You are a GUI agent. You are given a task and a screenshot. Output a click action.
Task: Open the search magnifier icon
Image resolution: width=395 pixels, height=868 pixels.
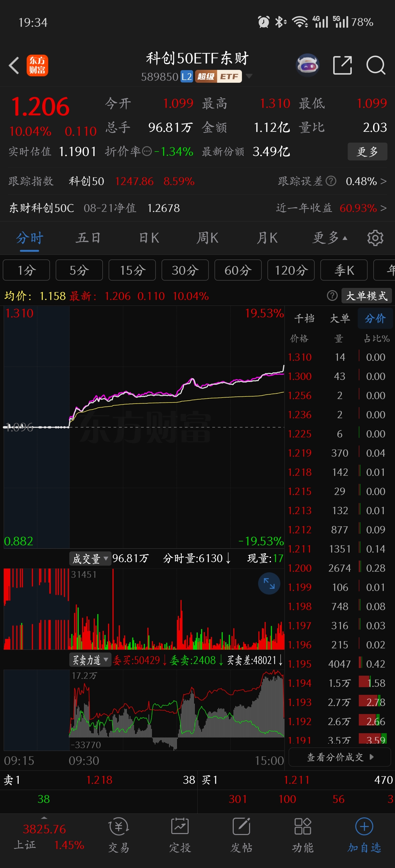coord(376,65)
